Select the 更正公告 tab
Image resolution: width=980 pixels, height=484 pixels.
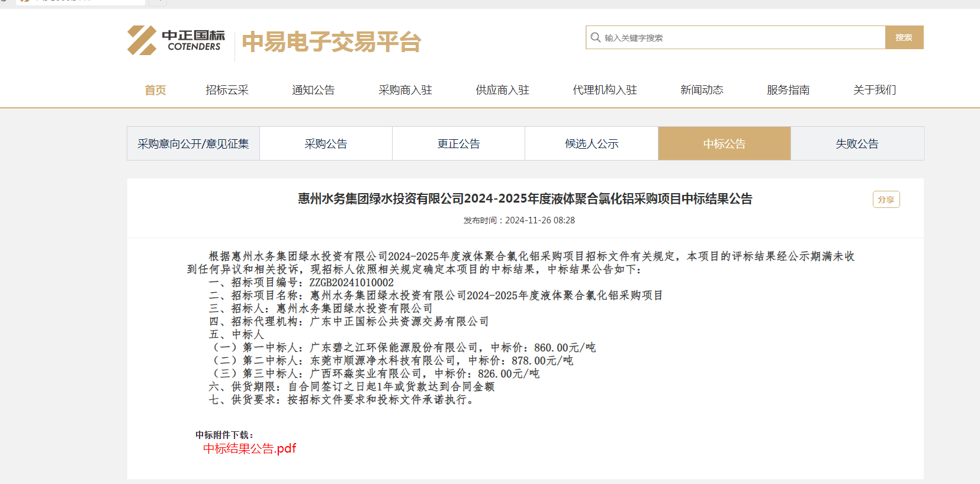pos(458,144)
